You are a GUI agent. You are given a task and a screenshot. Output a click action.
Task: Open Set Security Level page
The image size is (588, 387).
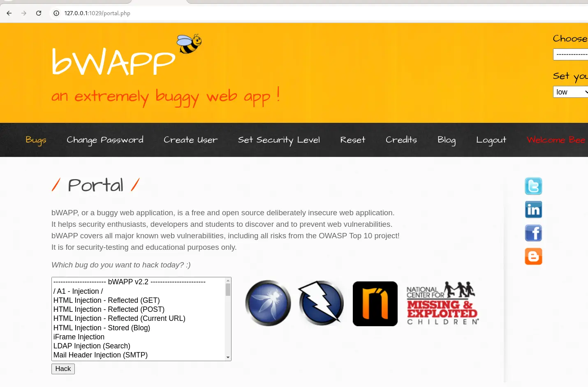(x=279, y=140)
